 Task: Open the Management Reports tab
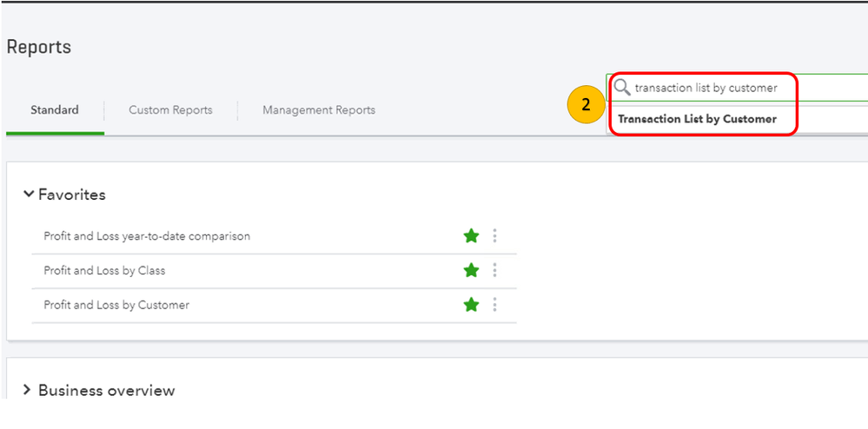(x=319, y=110)
